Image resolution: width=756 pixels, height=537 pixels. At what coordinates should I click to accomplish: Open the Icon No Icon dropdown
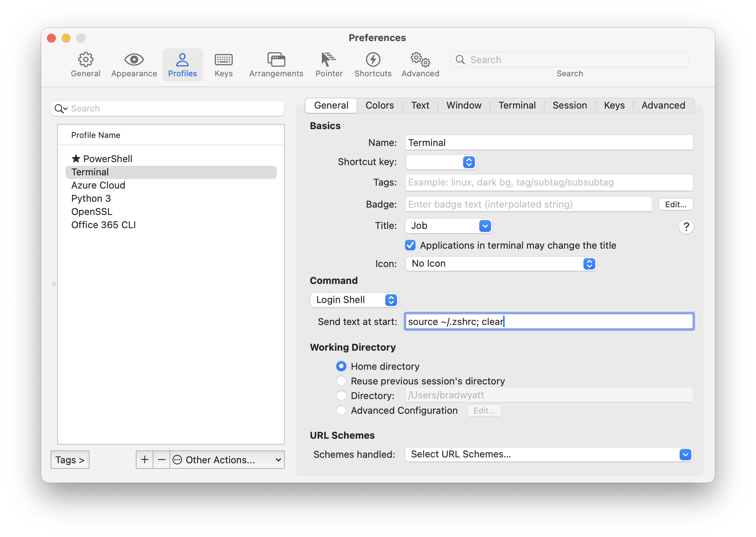point(501,264)
